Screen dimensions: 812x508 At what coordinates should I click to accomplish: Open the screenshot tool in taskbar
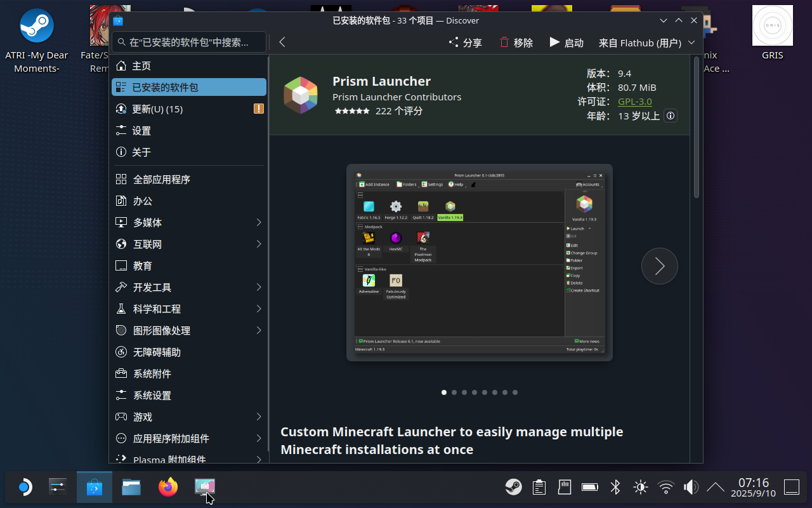point(205,487)
